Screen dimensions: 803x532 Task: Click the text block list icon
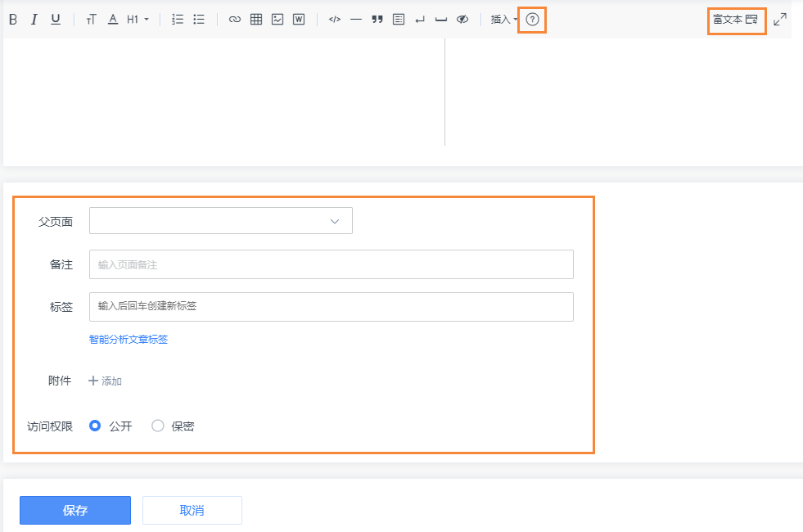399,20
